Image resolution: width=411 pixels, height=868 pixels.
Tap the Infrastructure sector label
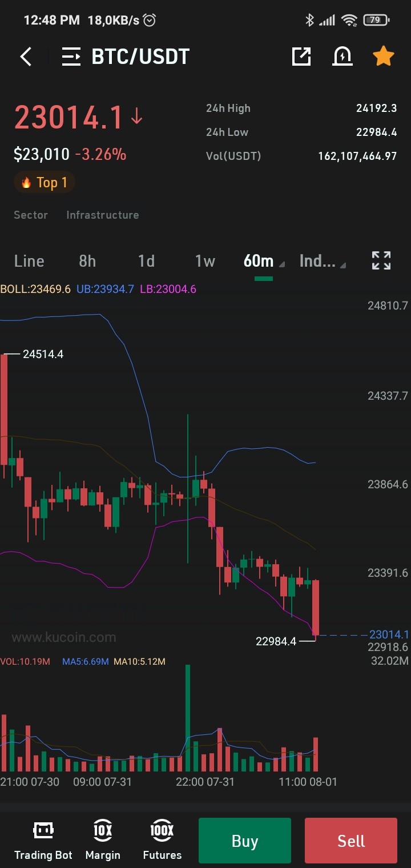103,215
